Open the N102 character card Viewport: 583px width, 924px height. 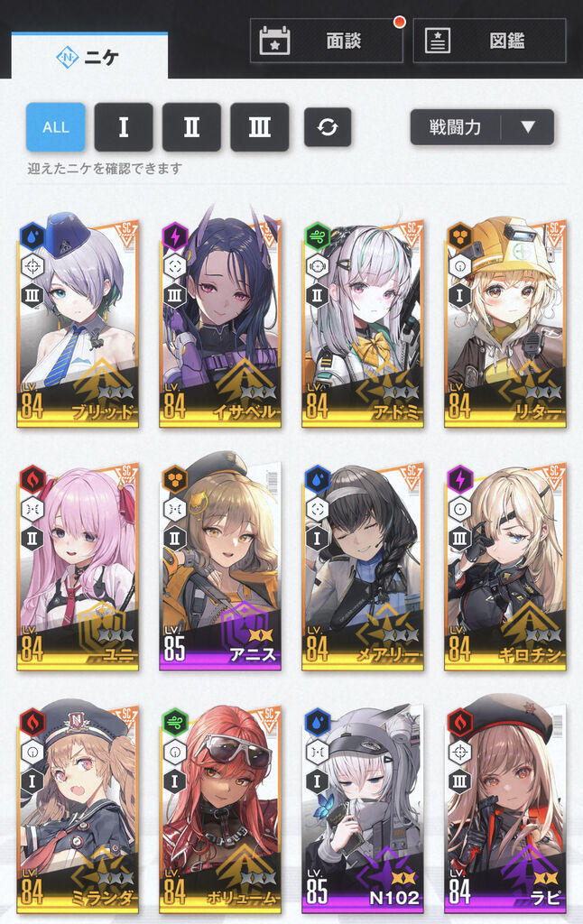[x=363, y=808]
